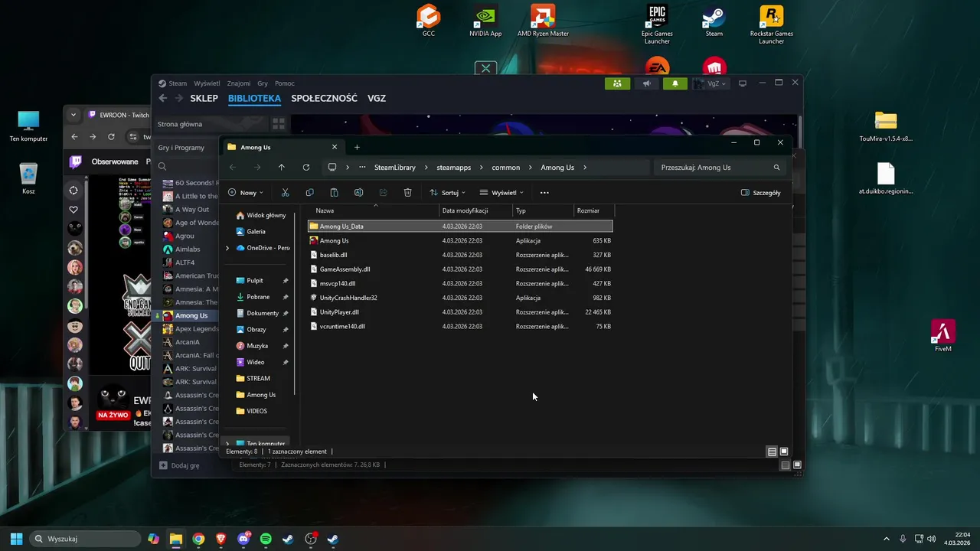Open NVIDIA App desktop shortcut
This screenshot has height=551, width=980.
(485, 21)
